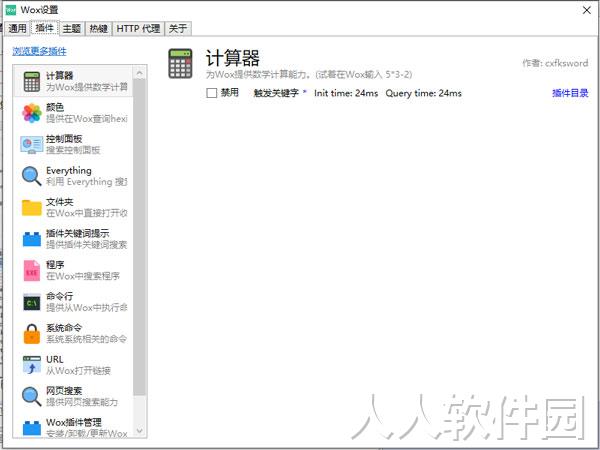Screen dimensions: 600x450
Task: Toggle the 禁用 disable checkbox
Action: 212,93
